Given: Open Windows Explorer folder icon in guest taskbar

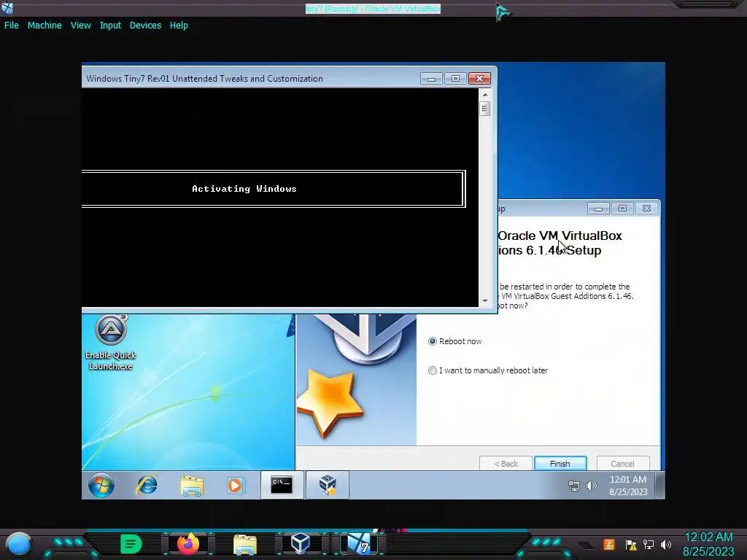Looking at the screenshot, I should click(x=192, y=486).
